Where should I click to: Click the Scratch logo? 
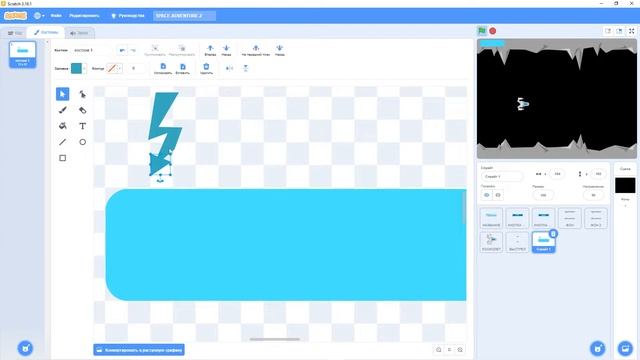(x=16, y=16)
